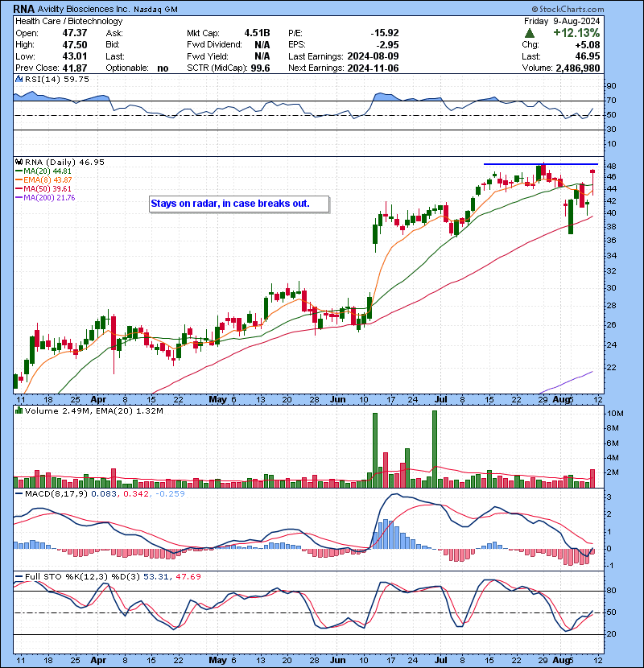Click the Mkt Cap value 4.51B
Screen dimensions: 644x668
coord(257,33)
